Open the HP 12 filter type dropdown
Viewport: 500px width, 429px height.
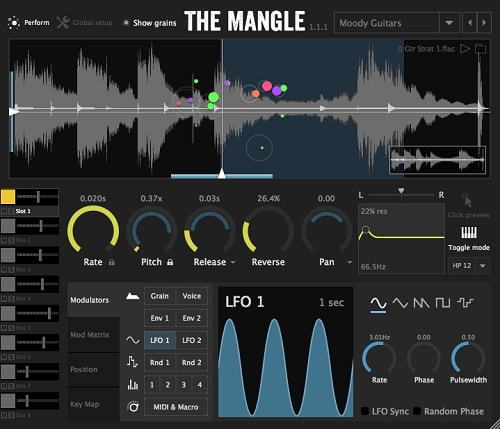click(482, 266)
